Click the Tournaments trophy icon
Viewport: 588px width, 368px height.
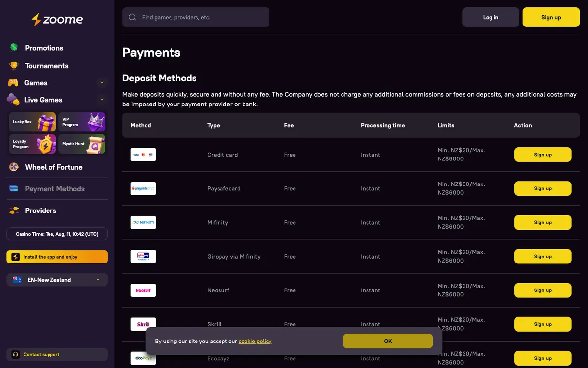tap(14, 66)
